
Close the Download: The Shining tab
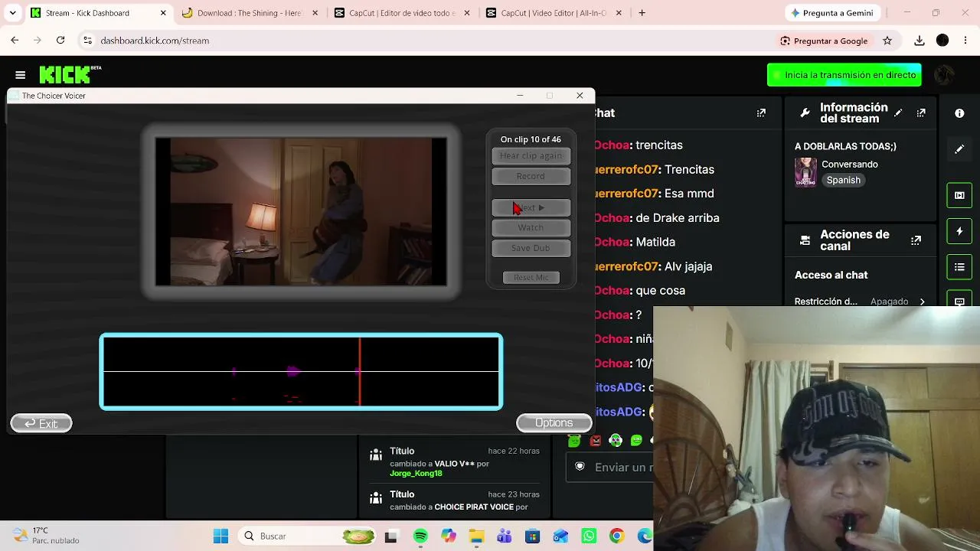[x=315, y=13]
